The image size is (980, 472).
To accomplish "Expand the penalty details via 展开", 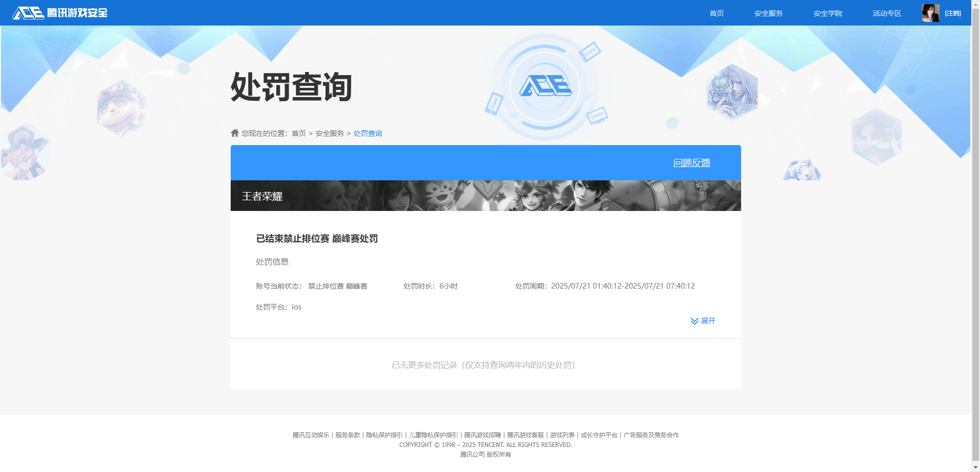I will click(708, 321).
